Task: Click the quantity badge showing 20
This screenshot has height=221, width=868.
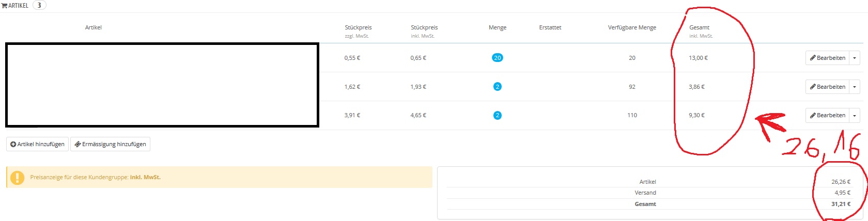Action: (x=497, y=58)
